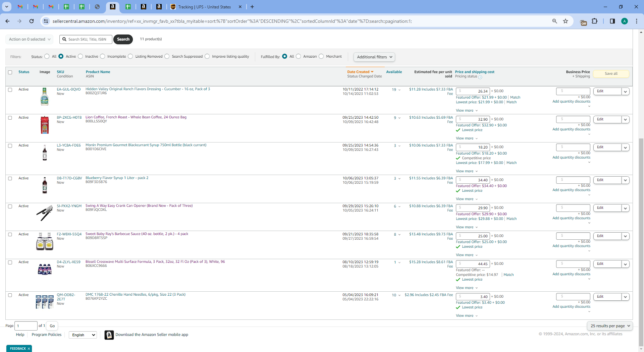Click the page number input field
Viewport: 644px width, 352px height.
tap(26, 326)
